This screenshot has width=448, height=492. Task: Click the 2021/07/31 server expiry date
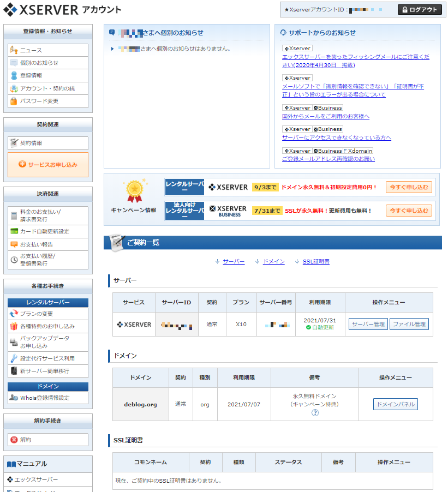[320, 320]
